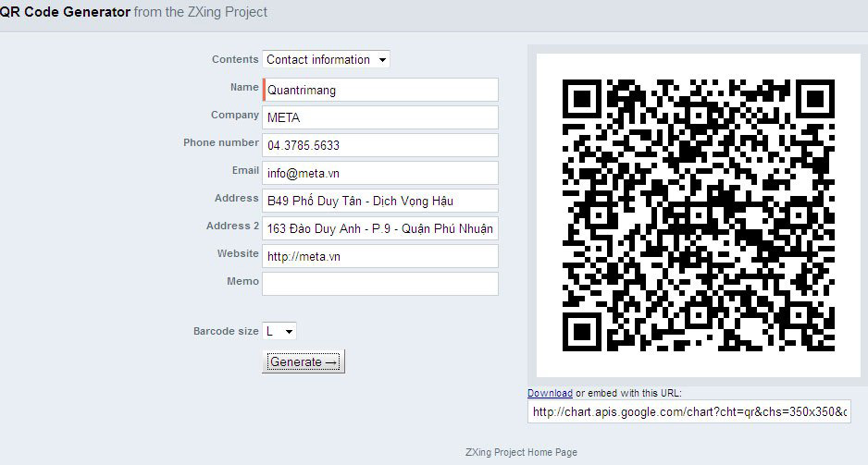Click the Name field containing Quantrimang
Image resolution: width=868 pixels, height=465 pixels.
click(380, 90)
